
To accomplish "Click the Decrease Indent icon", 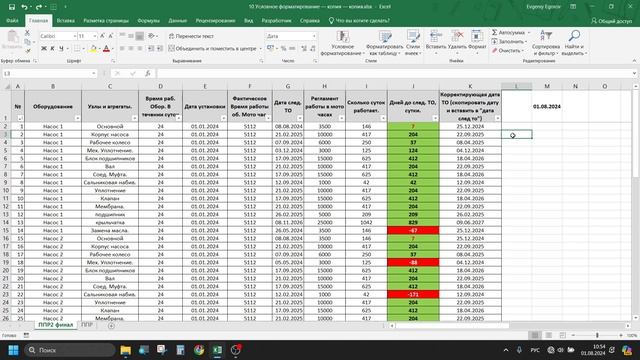I will [x=151, y=49].
